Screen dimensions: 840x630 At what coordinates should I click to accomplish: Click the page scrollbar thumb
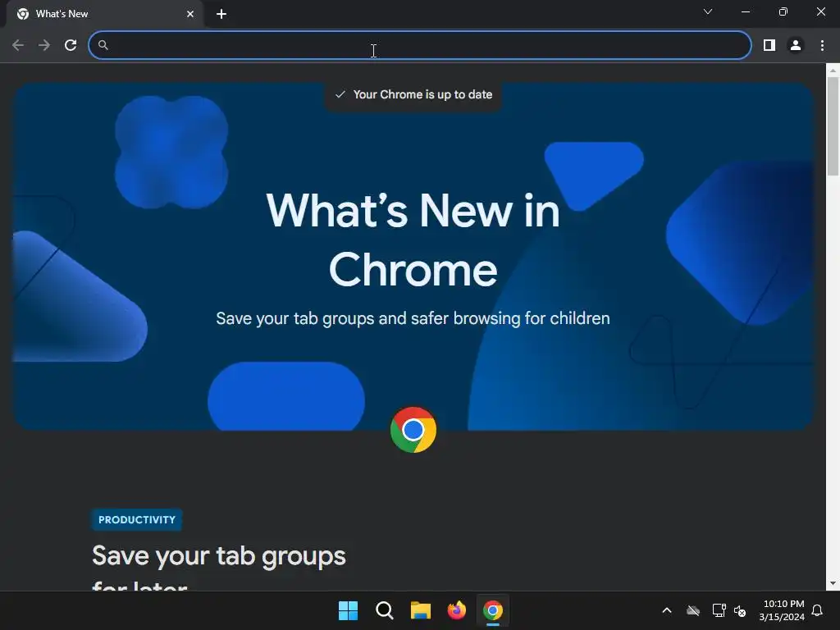[x=833, y=126]
